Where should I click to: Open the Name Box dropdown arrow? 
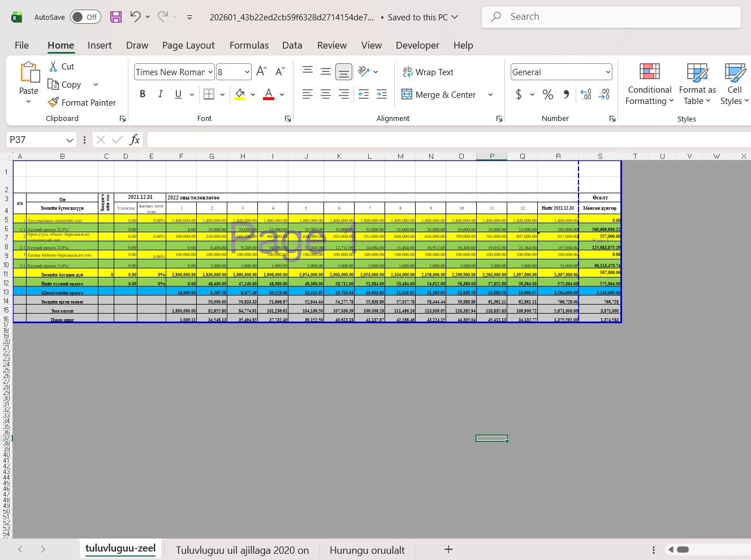[70, 140]
